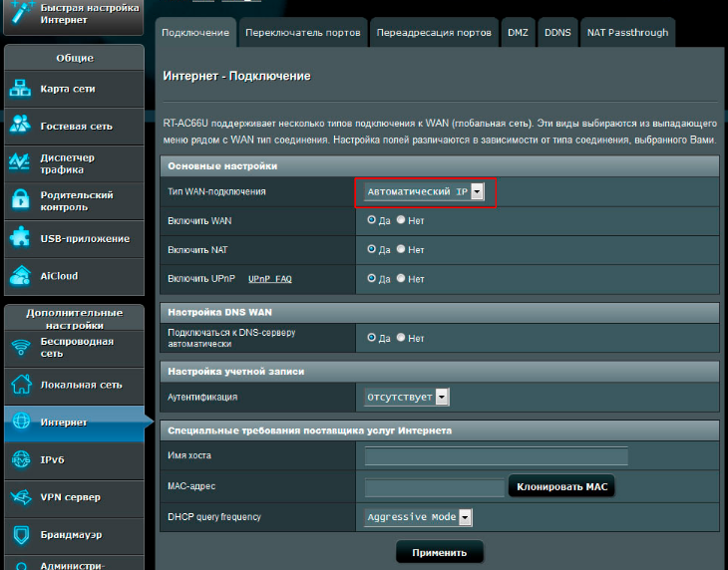Open the DDNS tab
728x570 pixels.
557,33
